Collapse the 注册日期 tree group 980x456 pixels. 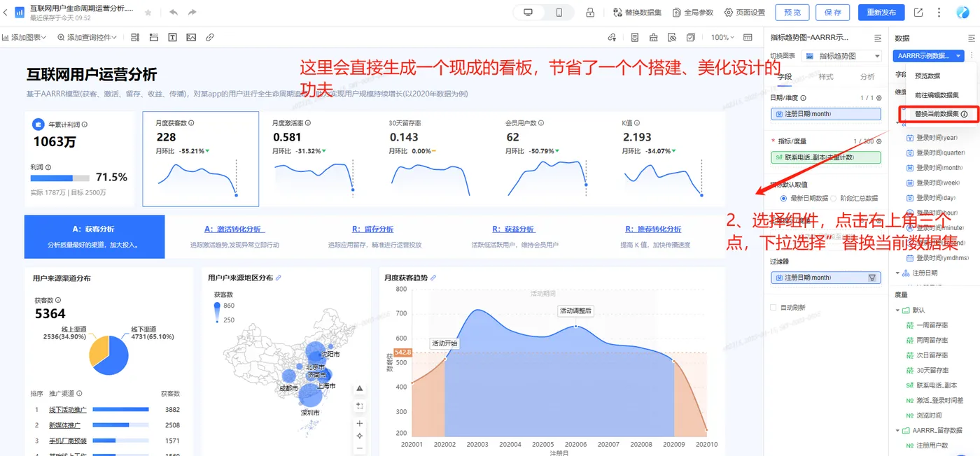(x=898, y=273)
